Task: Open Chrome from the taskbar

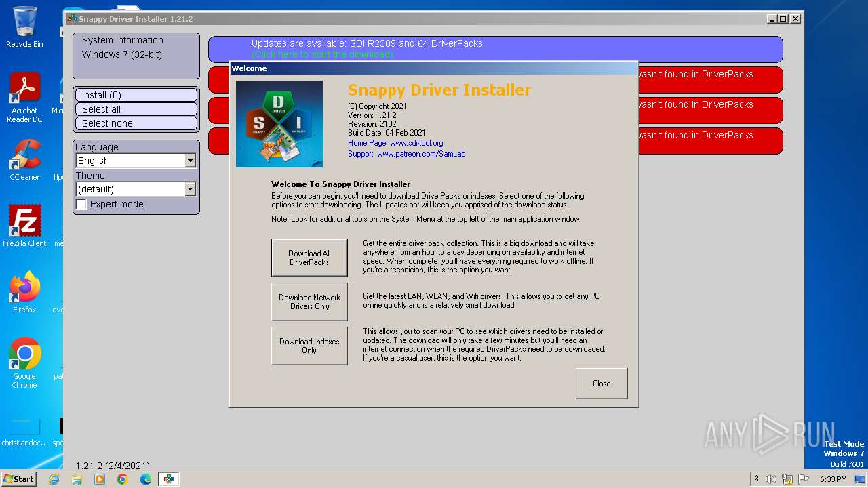Action: tap(123, 479)
